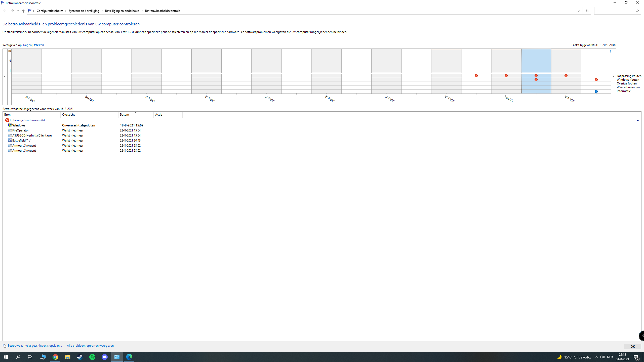This screenshot has width=644, height=362.
Task: Click the Windows-fouten error icon in selected week
Action: pos(536,80)
